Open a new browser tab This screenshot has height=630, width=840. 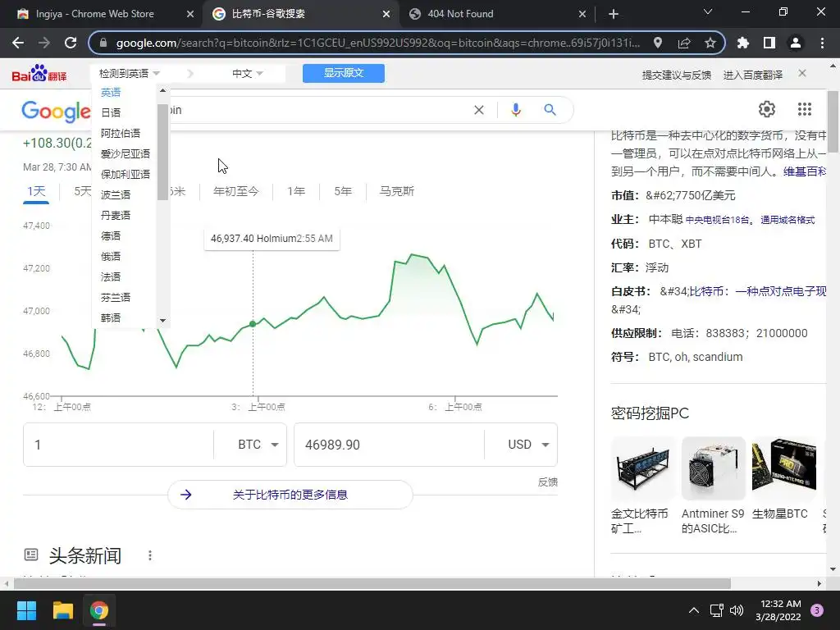(x=614, y=14)
